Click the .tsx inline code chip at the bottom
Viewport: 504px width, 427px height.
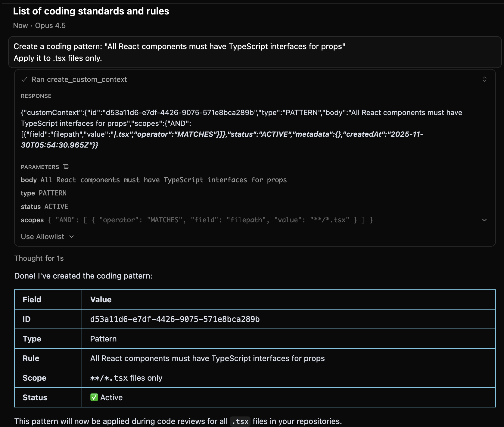click(240, 422)
